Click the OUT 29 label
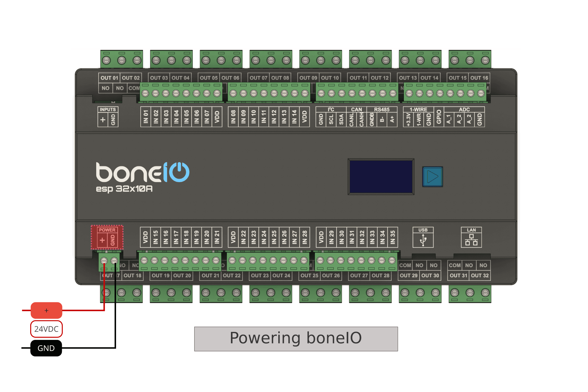This screenshot has width=588, height=392. coord(409,275)
